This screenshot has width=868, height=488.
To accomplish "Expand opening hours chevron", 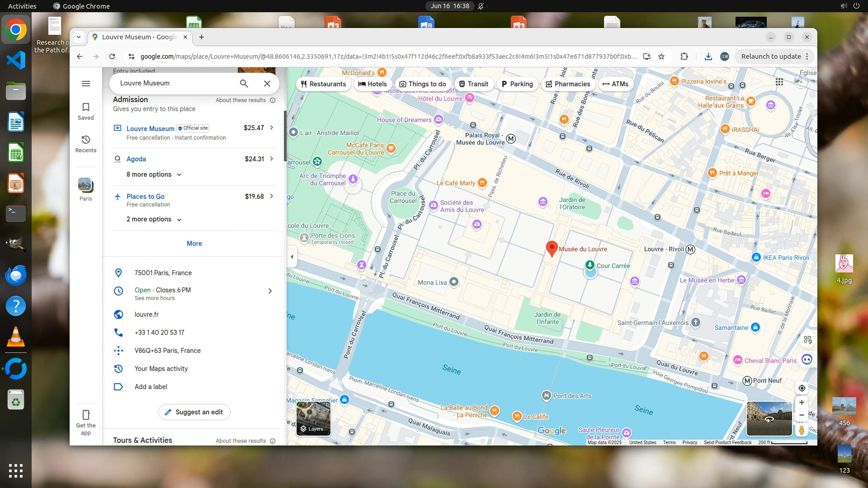I will click(x=270, y=291).
